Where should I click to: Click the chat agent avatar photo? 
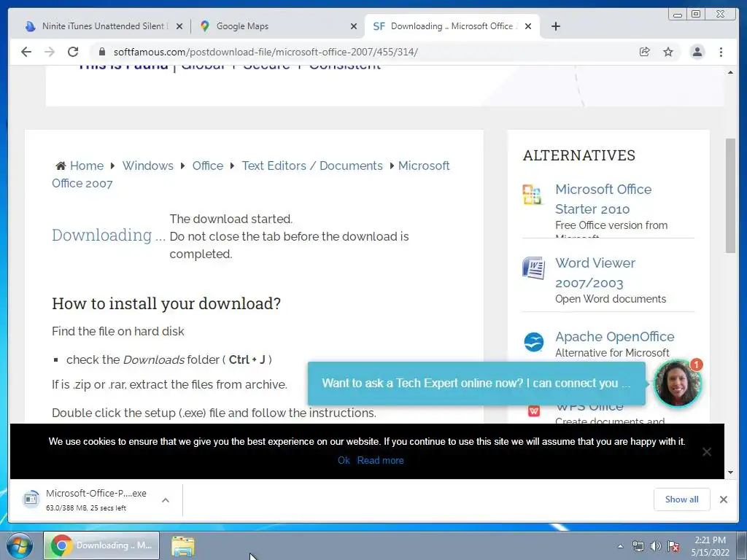(677, 384)
